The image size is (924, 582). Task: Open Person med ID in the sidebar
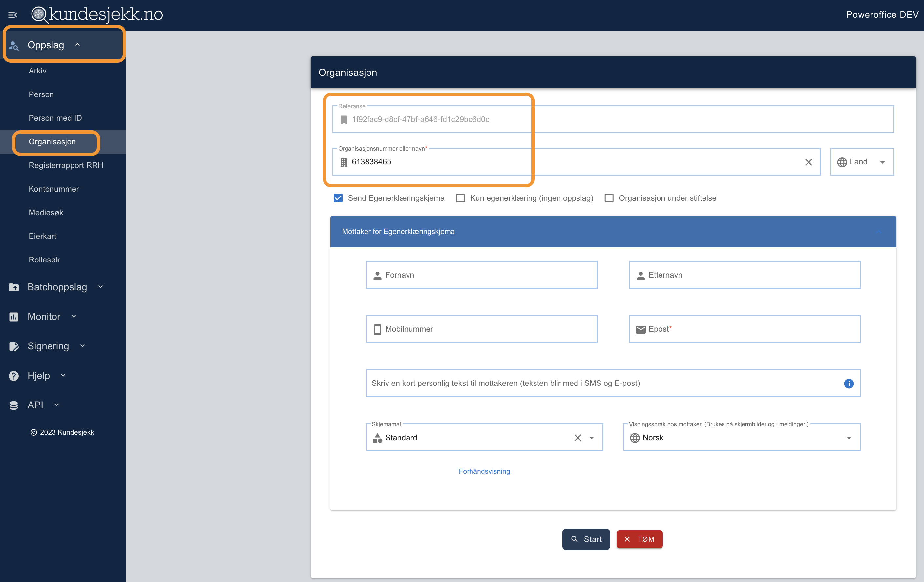pyautogui.click(x=55, y=118)
